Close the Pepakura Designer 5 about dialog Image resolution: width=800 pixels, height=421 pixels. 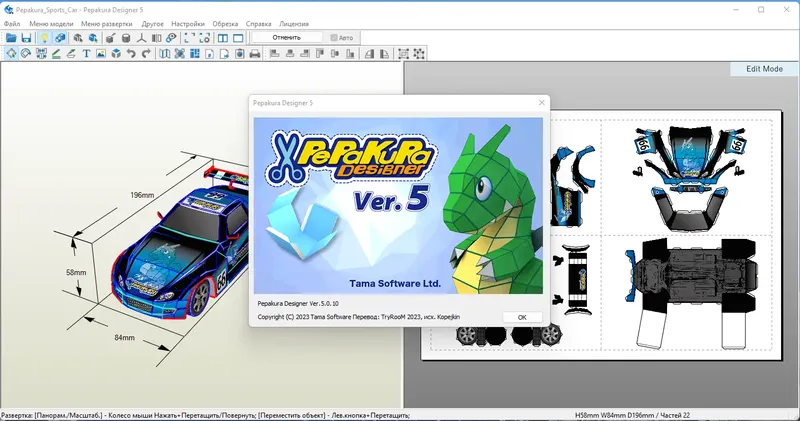pyautogui.click(x=541, y=103)
